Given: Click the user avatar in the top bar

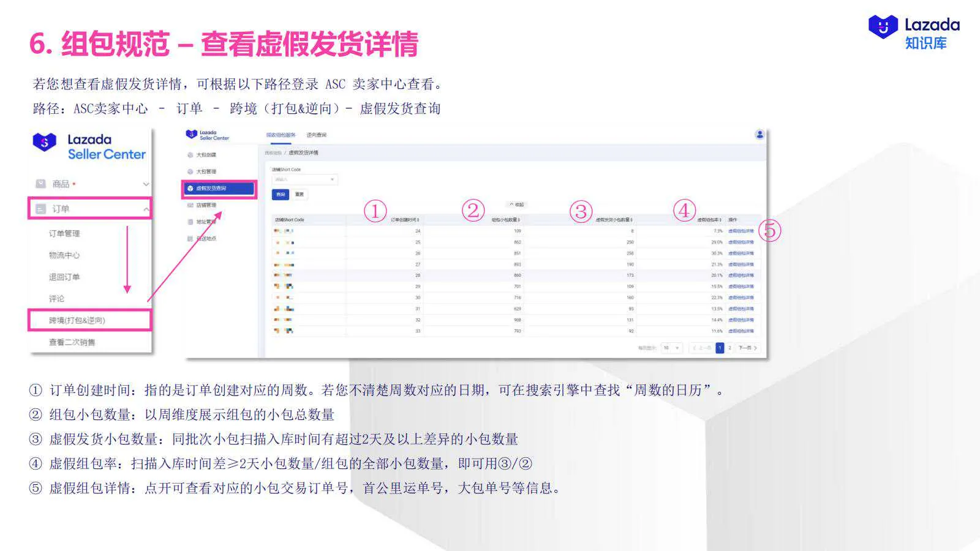Looking at the screenshot, I should click(759, 134).
